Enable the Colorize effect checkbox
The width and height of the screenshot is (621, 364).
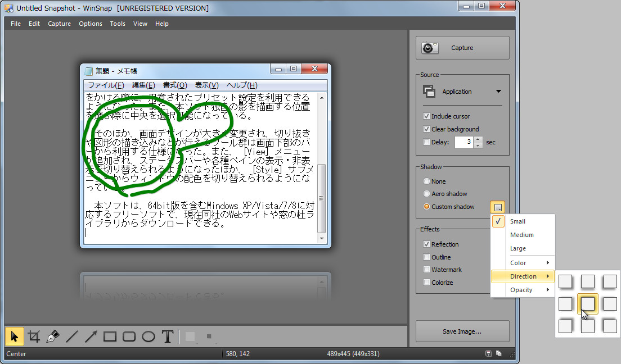(426, 283)
